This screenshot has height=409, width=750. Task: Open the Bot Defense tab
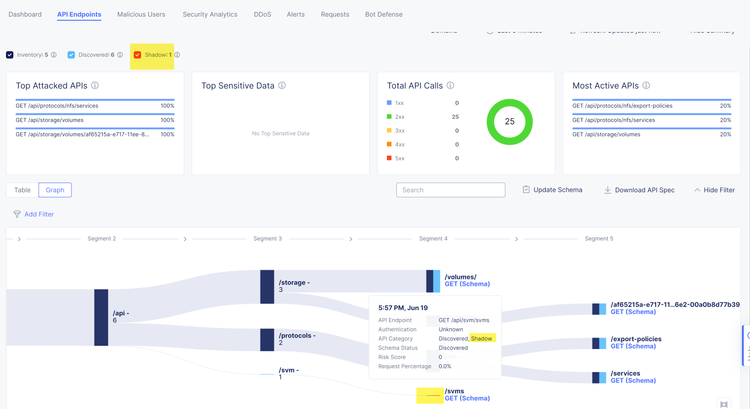click(x=384, y=14)
